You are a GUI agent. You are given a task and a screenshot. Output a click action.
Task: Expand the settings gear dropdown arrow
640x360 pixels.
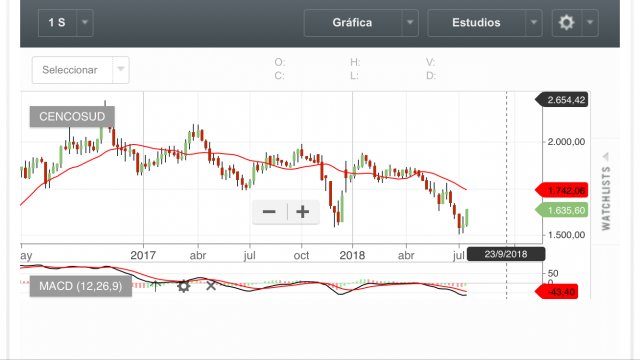(x=590, y=22)
